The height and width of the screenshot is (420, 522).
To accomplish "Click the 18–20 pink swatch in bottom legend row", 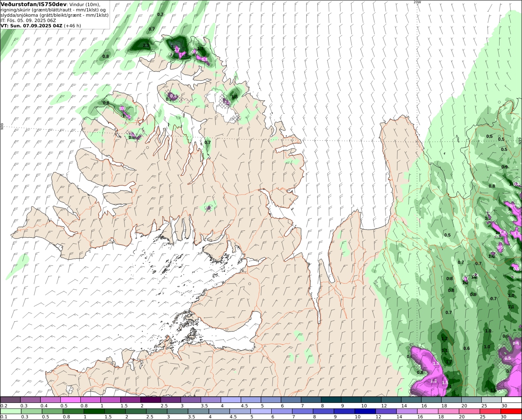I will pos(448,411).
